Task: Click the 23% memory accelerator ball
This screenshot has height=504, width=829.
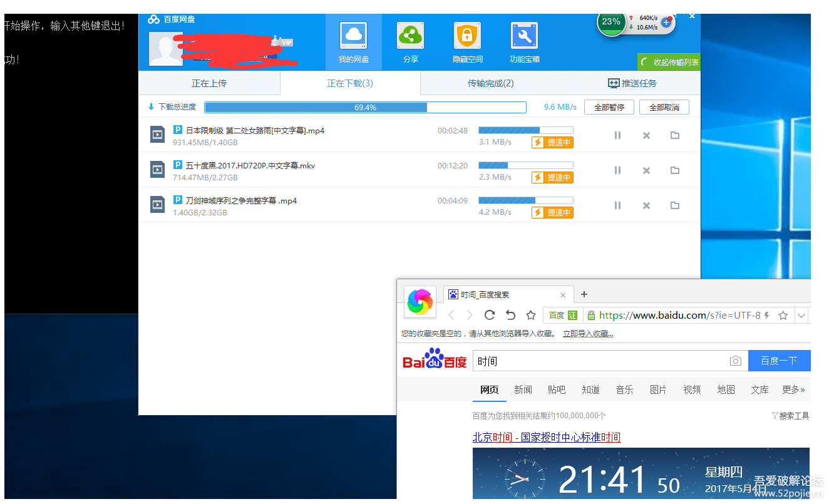Action: (611, 22)
